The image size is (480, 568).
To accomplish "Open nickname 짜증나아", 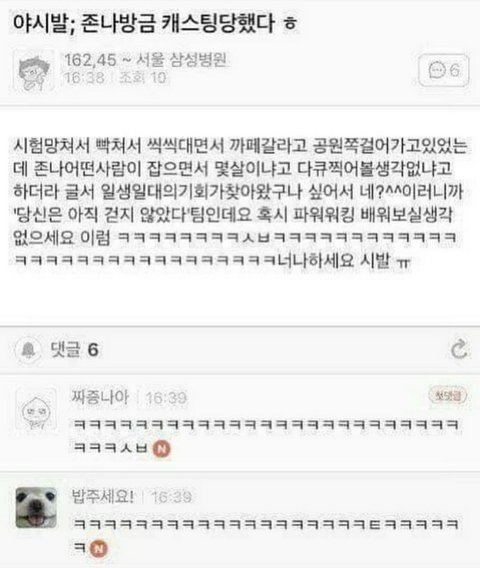I will click(100, 397).
